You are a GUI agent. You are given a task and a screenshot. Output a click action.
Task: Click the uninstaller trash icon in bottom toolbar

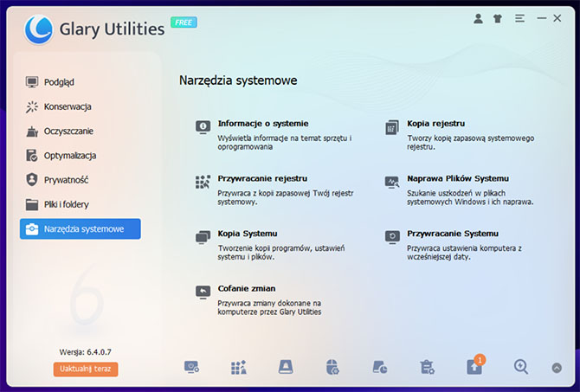pos(427,367)
